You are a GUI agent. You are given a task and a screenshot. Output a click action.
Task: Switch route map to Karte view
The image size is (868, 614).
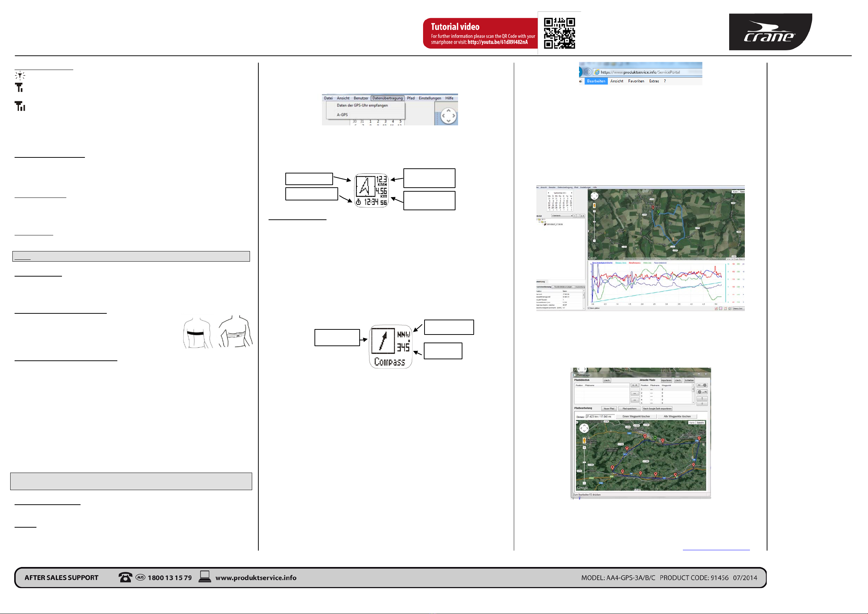point(736,192)
